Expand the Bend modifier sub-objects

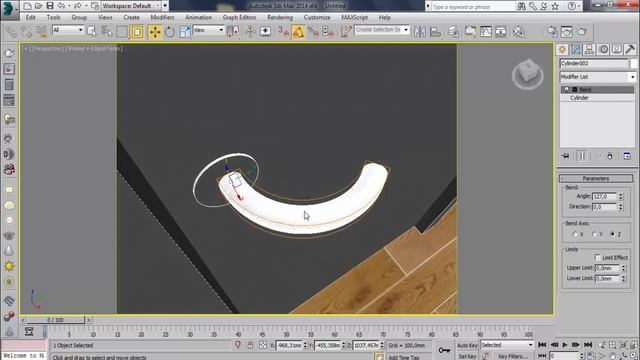point(575,89)
